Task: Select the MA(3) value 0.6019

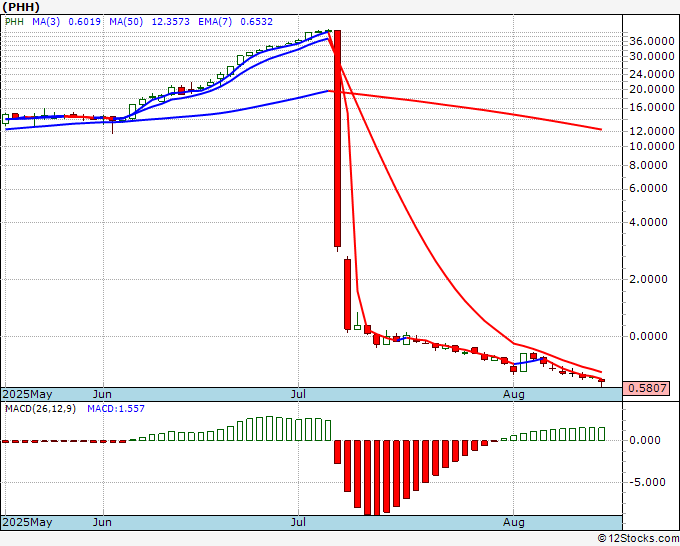Action: coord(85,22)
